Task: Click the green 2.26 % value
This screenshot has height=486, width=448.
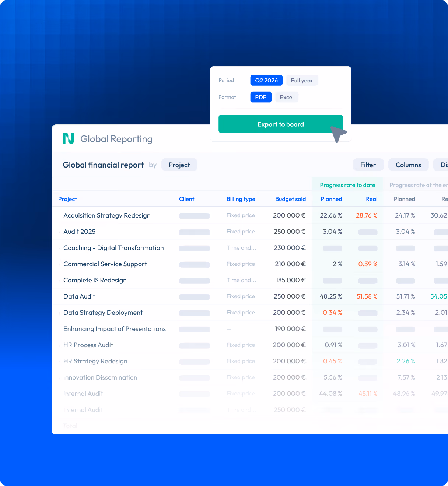Action: click(406, 361)
